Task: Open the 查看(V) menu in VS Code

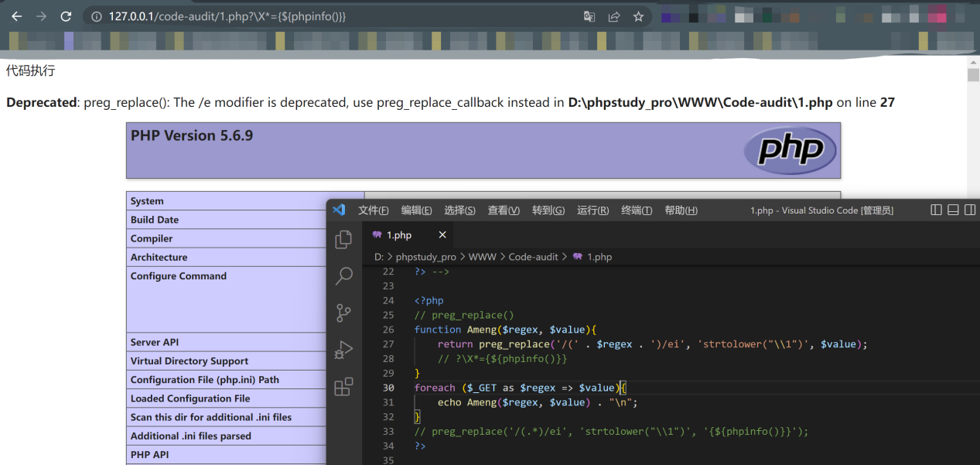Action: coord(504,210)
